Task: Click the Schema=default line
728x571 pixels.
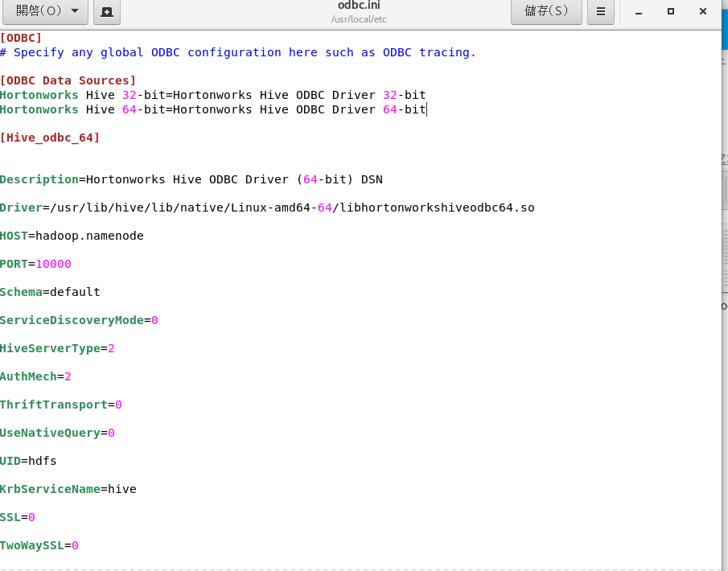Action: [50, 292]
